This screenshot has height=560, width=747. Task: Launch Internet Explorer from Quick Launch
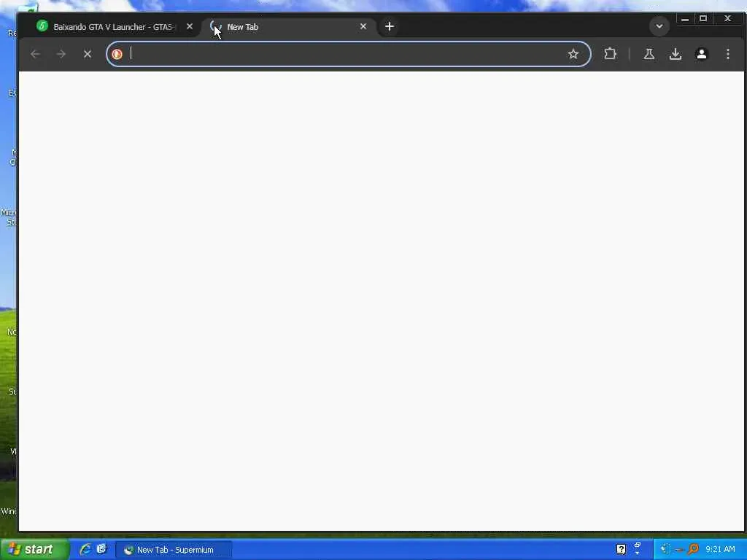(86, 549)
